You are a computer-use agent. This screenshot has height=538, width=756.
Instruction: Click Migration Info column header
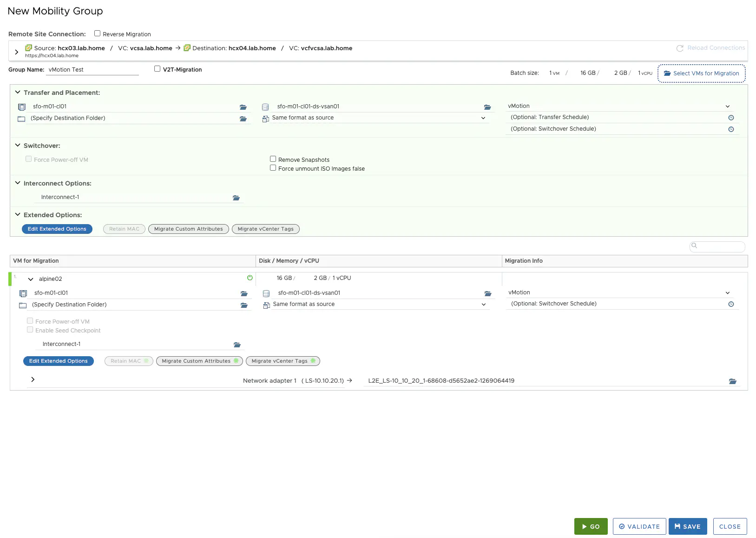tap(625, 261)
